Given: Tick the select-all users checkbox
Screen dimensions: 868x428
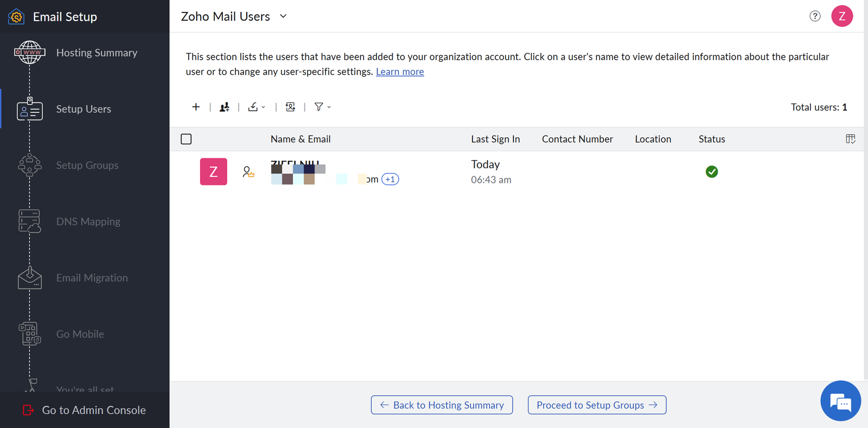Looking at the screenshot, I should click(x=186, y=139).
